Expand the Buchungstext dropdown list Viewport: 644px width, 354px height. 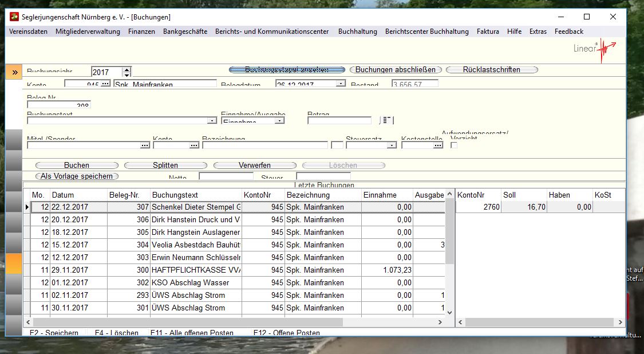[x=212, y=121]
